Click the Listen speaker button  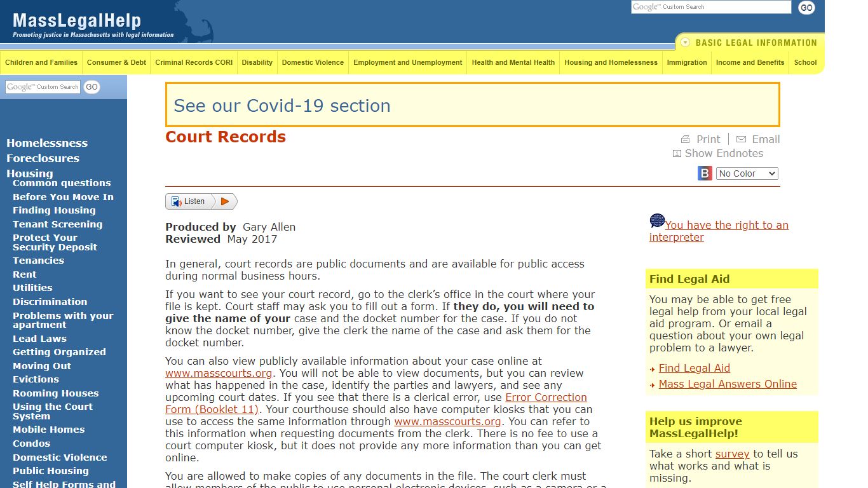click(x=188, y=201)
